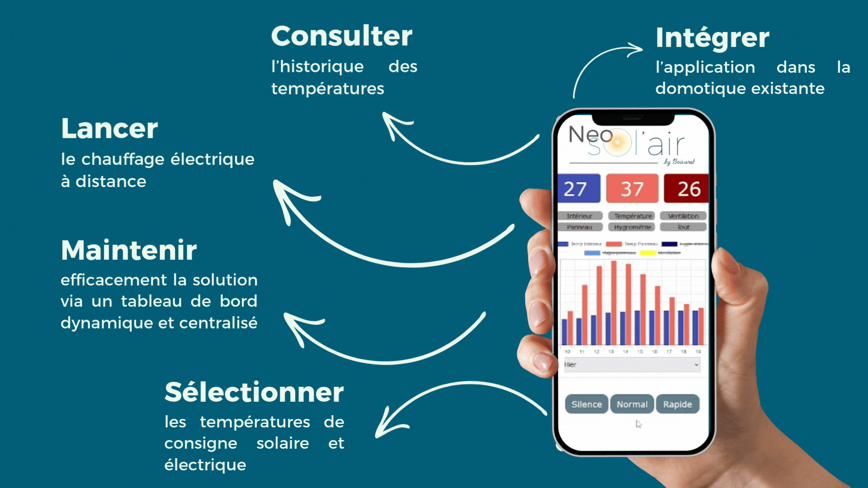
Task: Select the Normal mode button
Action: click(631, 404)
